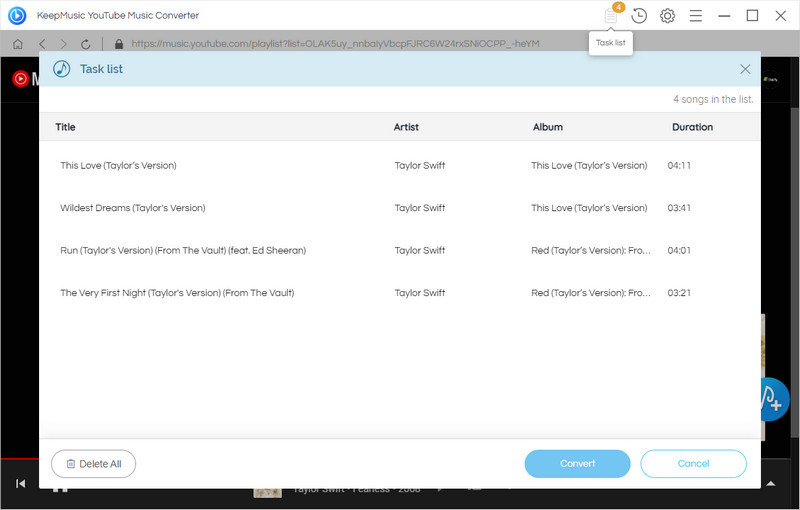Click the '4 songs in the list' text

[x=713, y=99]
